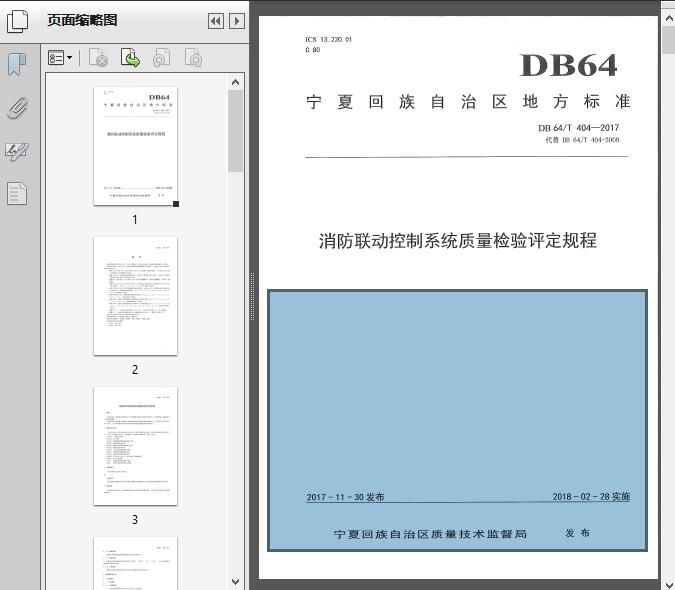Image resolution: width=675 pixels, height=590 pixels.
Task: Click thumbnail panel scroll up arrow
Action: click(235, 82)
